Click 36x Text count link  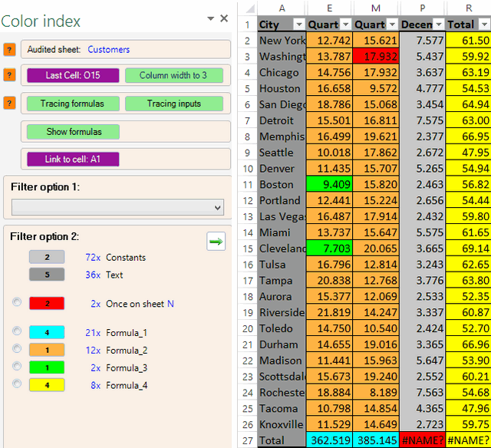93,275
